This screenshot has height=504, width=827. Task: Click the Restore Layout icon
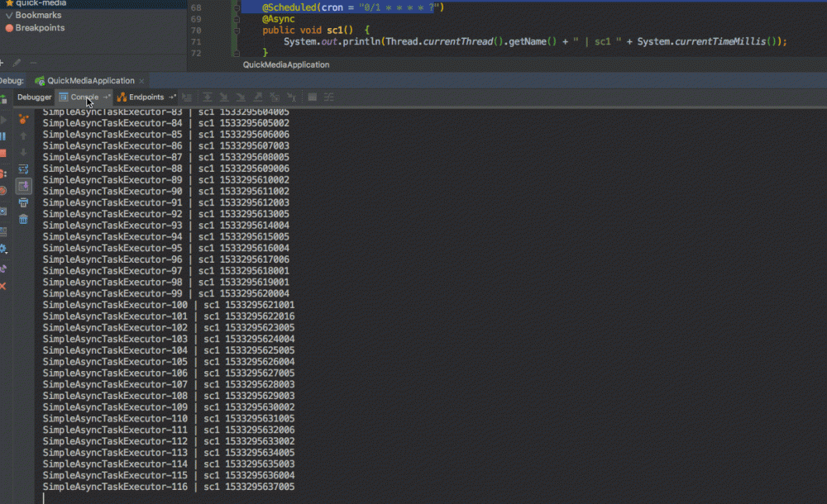point(3,231)
